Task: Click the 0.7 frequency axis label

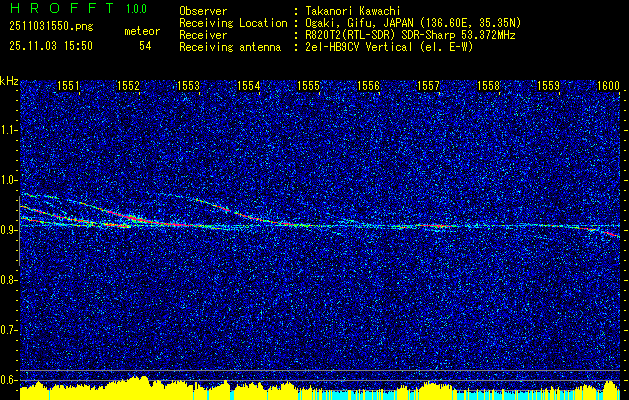Action: (x=9, y=330)
